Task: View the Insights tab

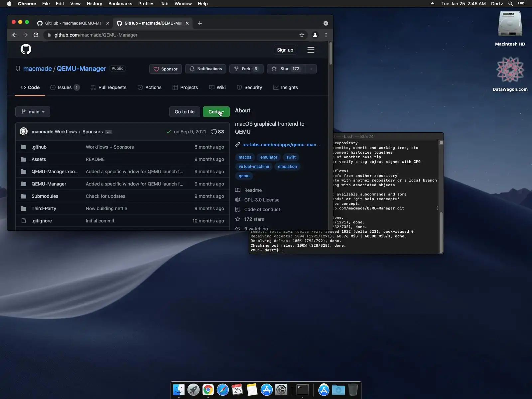Action: pos(286,87)
